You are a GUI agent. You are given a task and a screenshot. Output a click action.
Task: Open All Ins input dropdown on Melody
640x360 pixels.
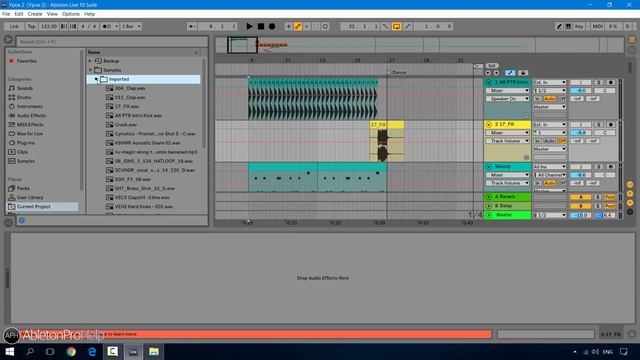tap(549, 167)
